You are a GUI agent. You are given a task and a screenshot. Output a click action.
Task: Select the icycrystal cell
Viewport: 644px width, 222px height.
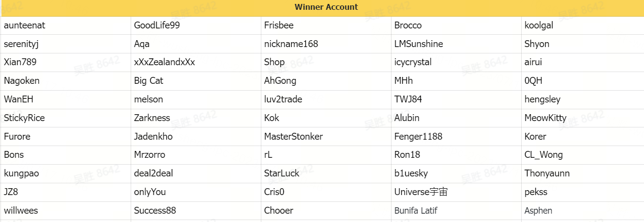[457, 63]
